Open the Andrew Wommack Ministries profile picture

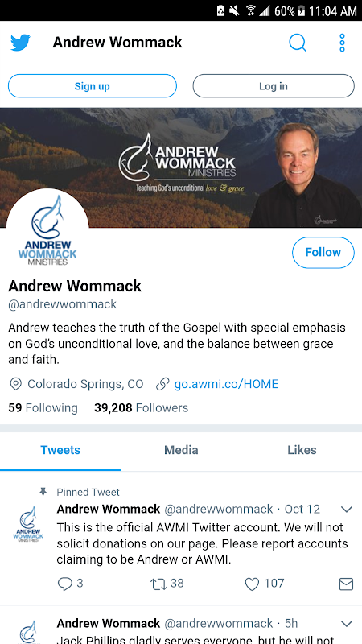tap(47, 230)
